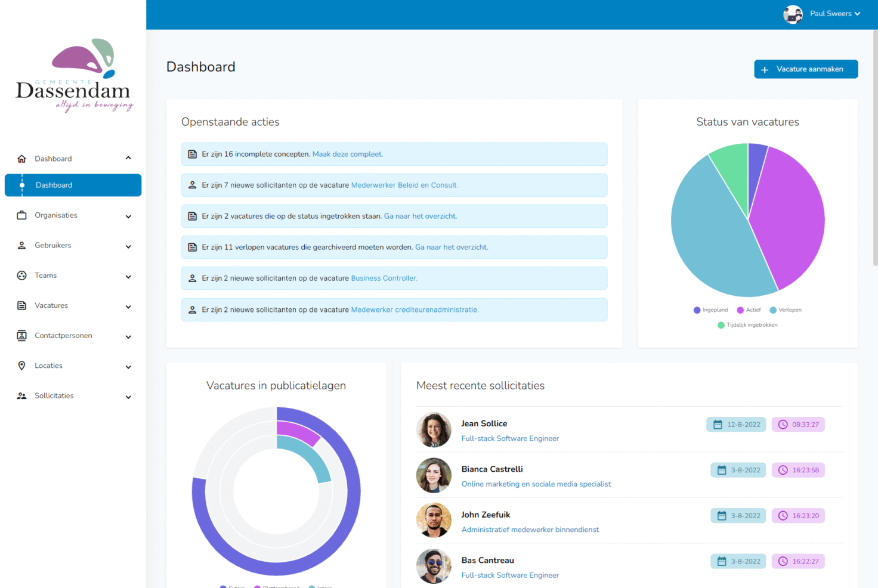Click the Organisaties briefcase icon
The image size is (878, 588).
click(x=21, y=215)
